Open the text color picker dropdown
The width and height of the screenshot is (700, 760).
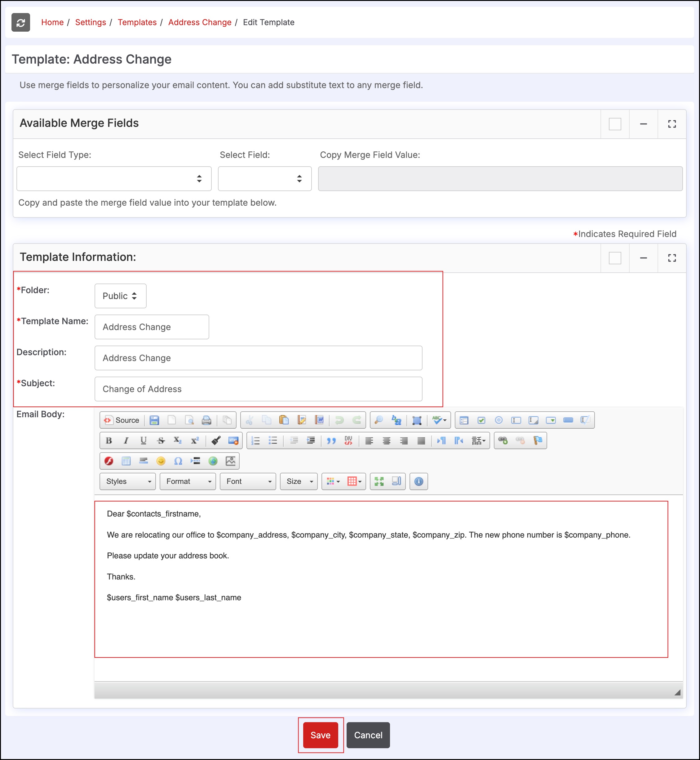(333, 481)
